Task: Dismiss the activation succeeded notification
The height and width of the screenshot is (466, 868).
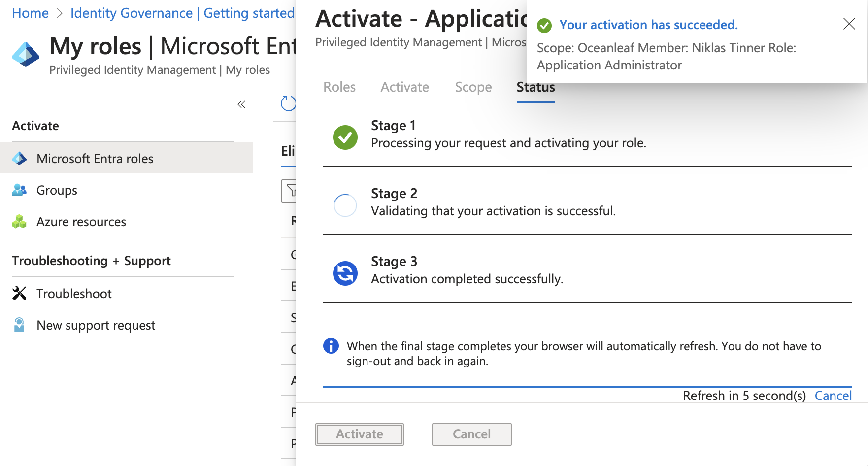Action: click(x=849, y=24)
